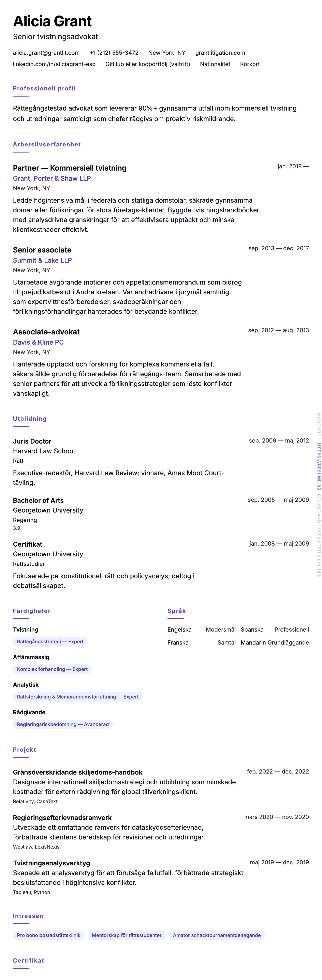Open the Summit & Lake LLP link
This screenshot has height=980, width=322.
click(x=42, y=260)
